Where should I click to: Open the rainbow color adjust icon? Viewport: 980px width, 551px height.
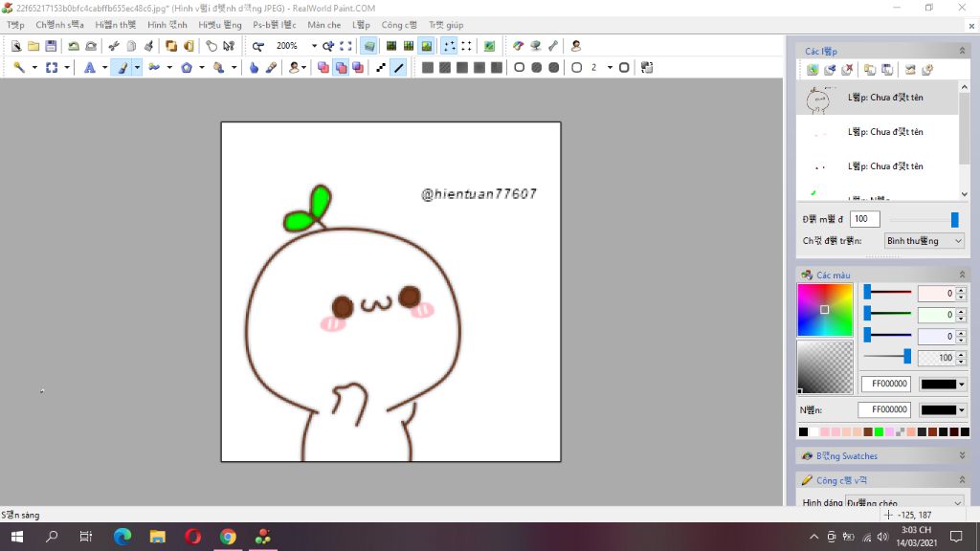(x=518, y=46)
